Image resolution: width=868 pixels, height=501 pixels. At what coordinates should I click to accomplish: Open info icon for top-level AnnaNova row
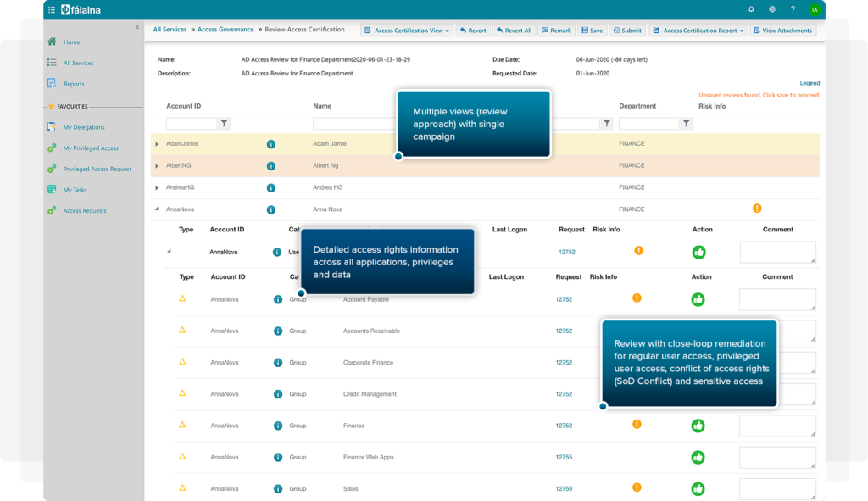pos(270,210)
